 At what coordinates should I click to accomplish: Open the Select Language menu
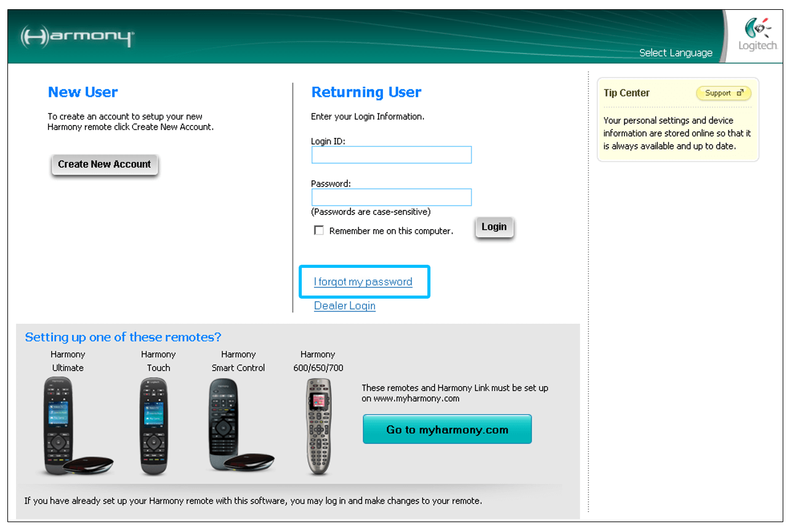675,53
